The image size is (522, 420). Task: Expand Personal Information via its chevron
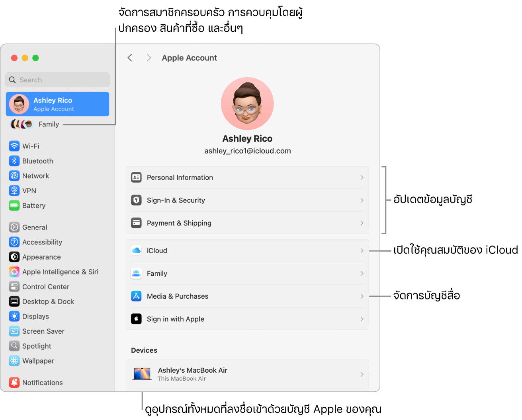pyautogui.click(x=362, y=177)
